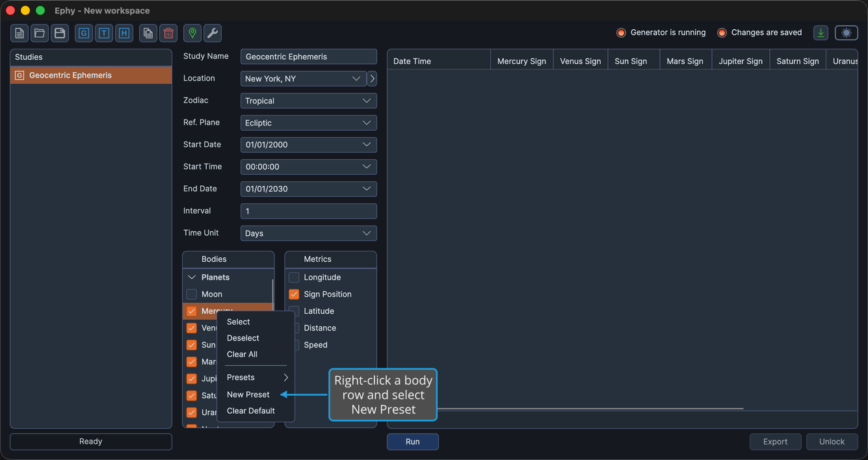Click the Date Time column header
Image resolution: width=868 pixels, height=460 pixels.
[x=439, y=61]
